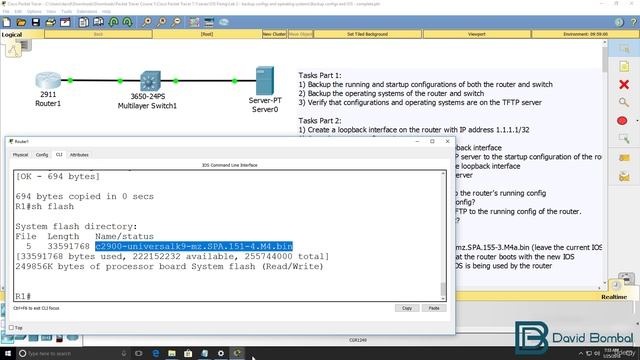Click the cloud icon in main toolbar
The image size is (640, 360).
pyautogui.click(x=224, y=22)
